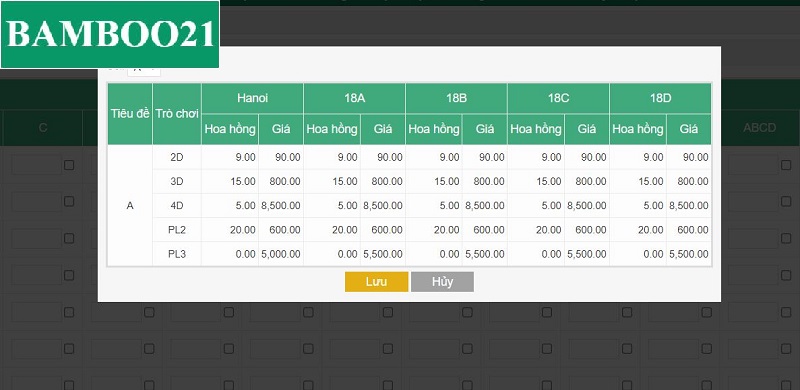Select the PL2 game row label
Viewport: 800px width, 390px height.
point(177,230)
